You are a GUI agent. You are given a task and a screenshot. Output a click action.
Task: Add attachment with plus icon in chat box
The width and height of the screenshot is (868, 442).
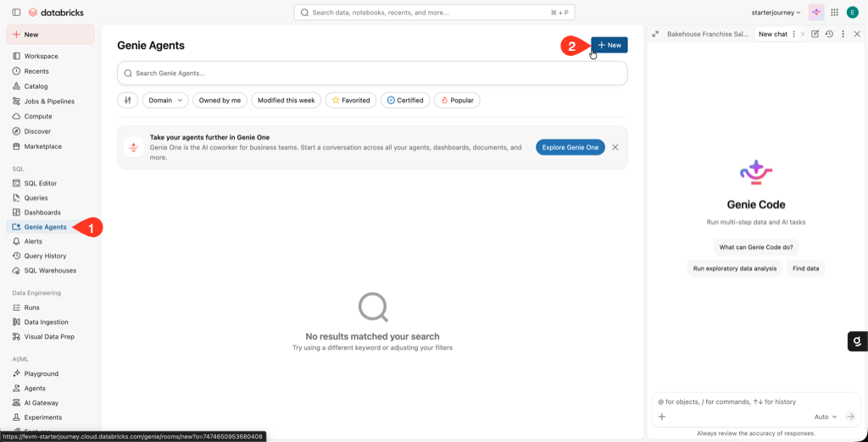click(661, 417)
